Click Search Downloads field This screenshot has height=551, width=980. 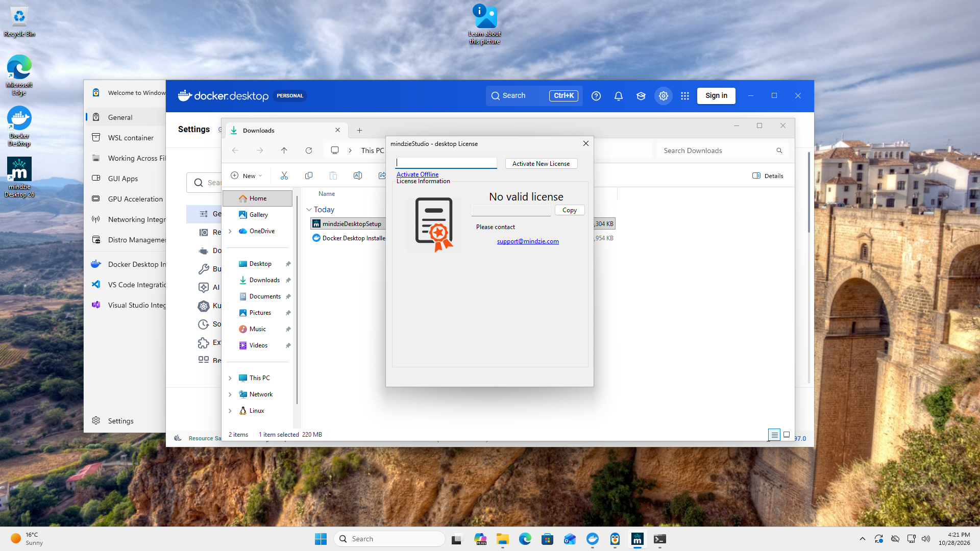click(x=722, y=151)
